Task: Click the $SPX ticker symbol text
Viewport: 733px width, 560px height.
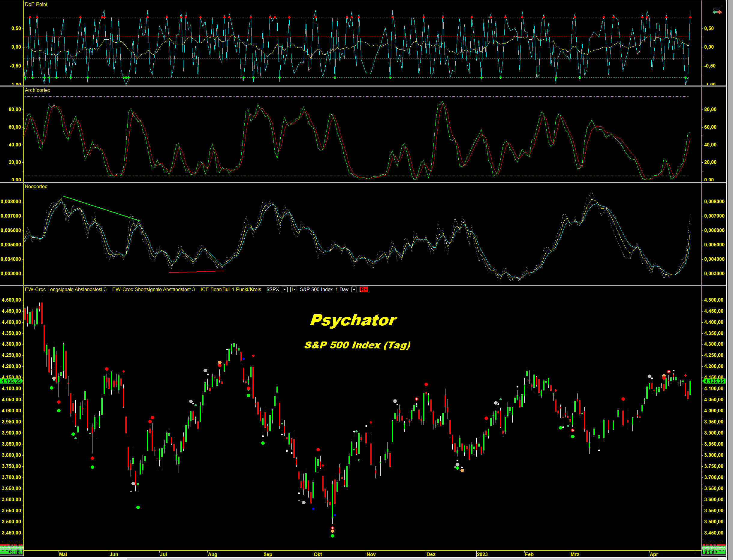Action: pos(273,289)
